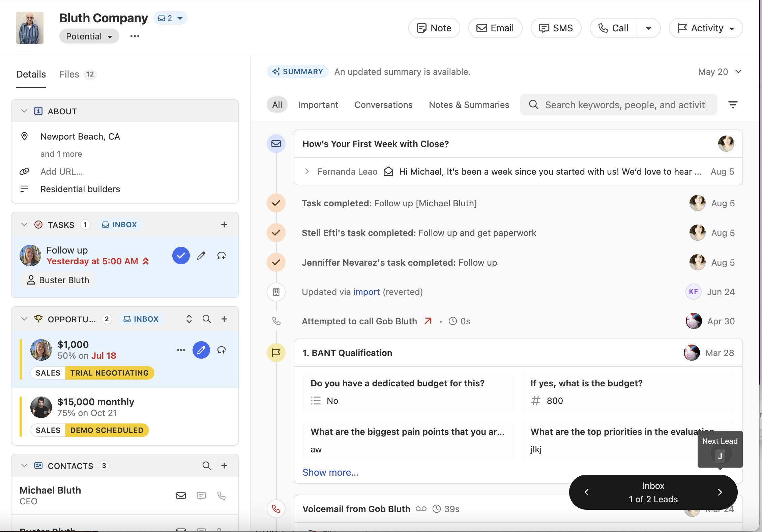Open more options for $1,000 opportunity
The height and width of the screenshot is (532, 762).
[181, 350]
